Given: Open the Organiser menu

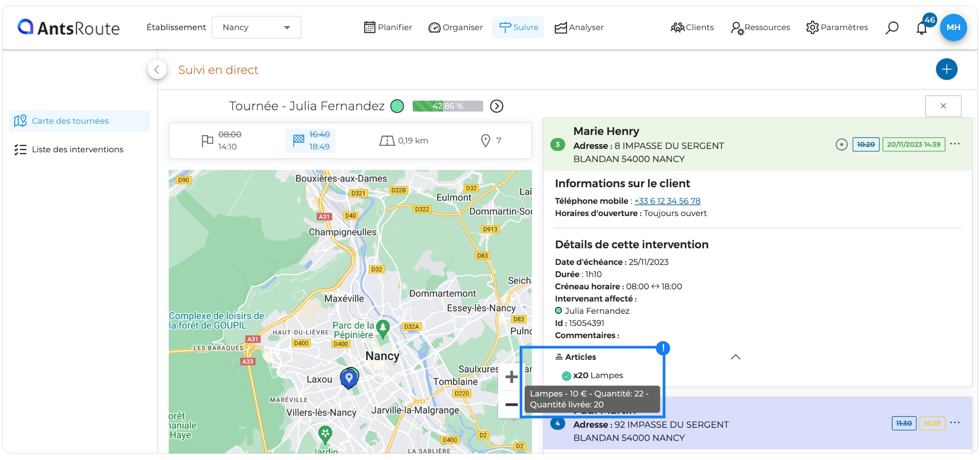Looking at the screenshot, I should pos(455,27).
